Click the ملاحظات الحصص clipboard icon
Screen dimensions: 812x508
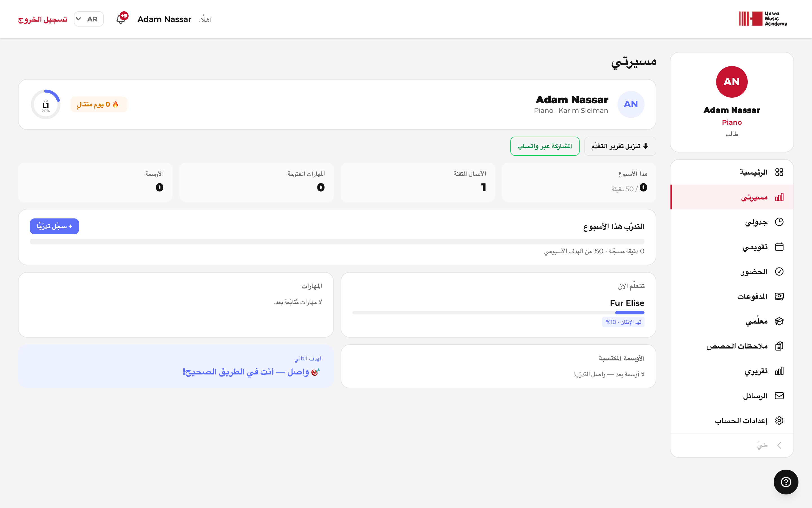pyautogui.click(x=779, y=346)
